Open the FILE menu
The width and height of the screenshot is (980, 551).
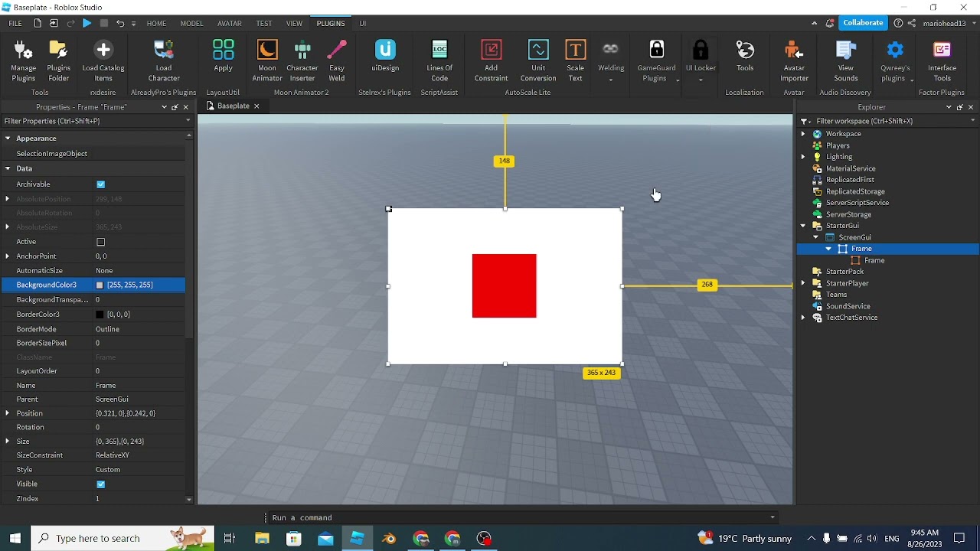[x=15, y=23]
